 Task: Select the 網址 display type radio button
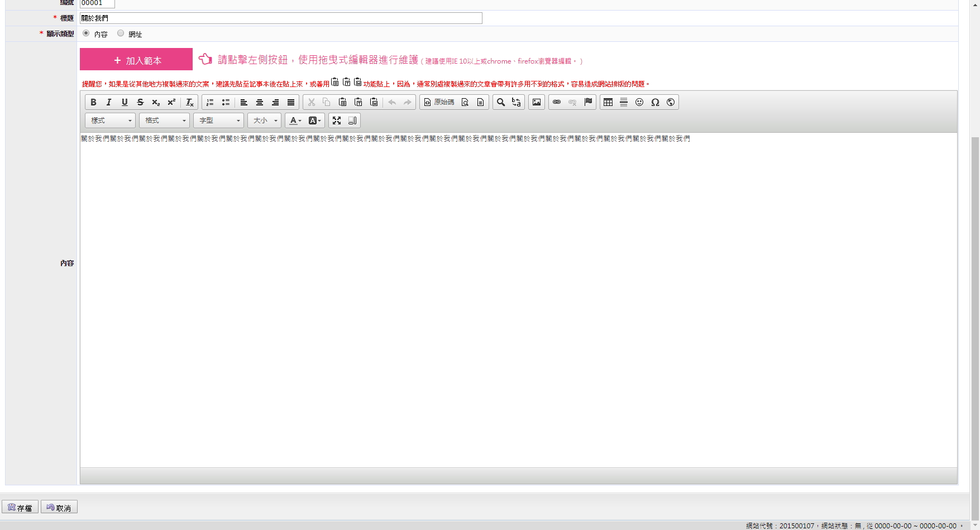[x=121, y=33]
